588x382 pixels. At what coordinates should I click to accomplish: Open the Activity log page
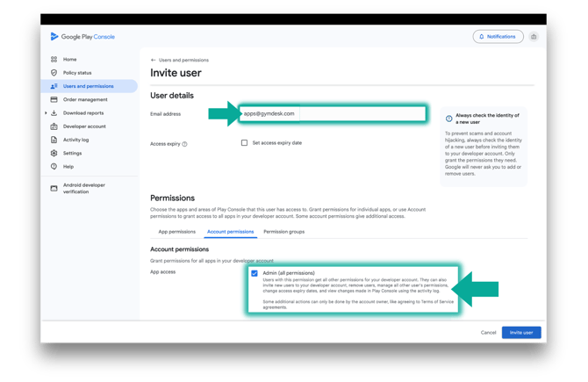click(75, 139)
